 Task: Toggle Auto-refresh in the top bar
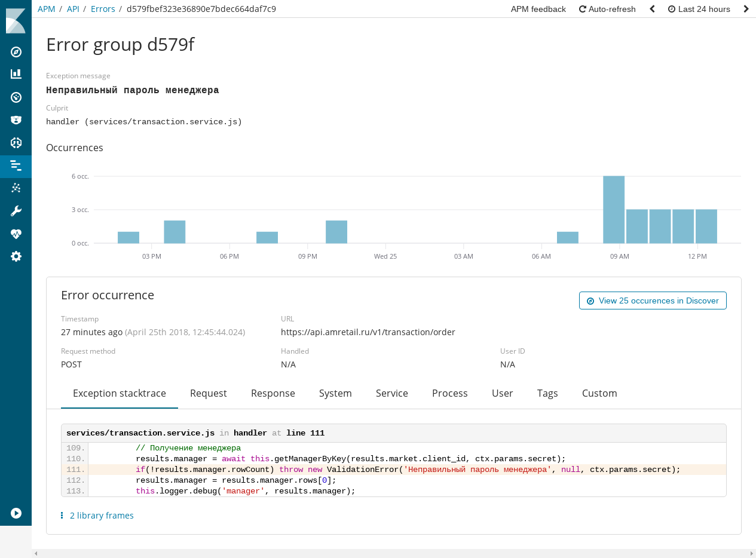click(x=607, y=9)
